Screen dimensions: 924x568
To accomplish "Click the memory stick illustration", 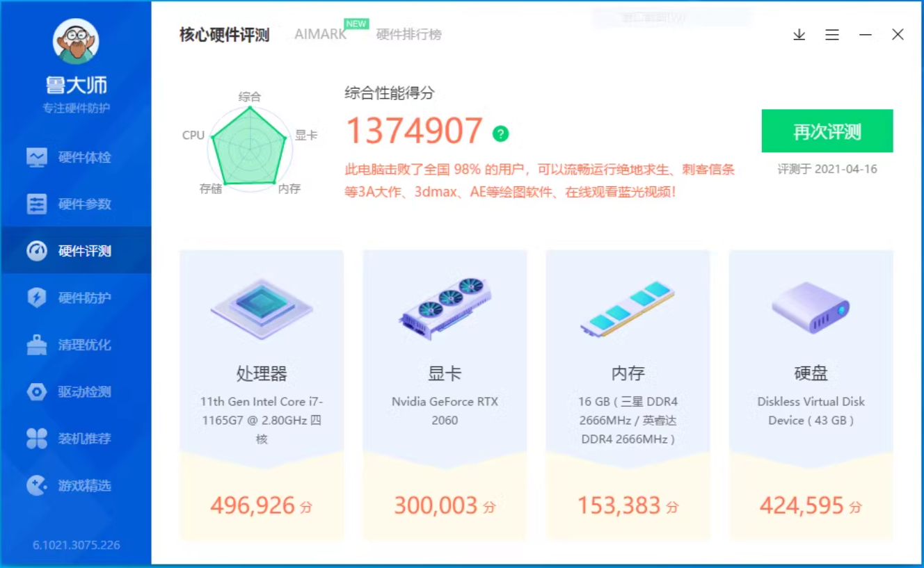I will (x=628, y=309).
